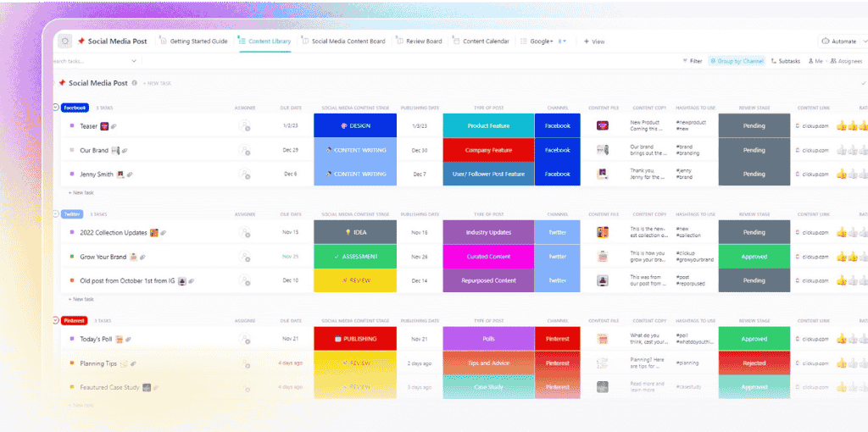
Task: Click the assignee icon for Grow Your Brand
Action: pyautogui.click(x=245, y=257)
